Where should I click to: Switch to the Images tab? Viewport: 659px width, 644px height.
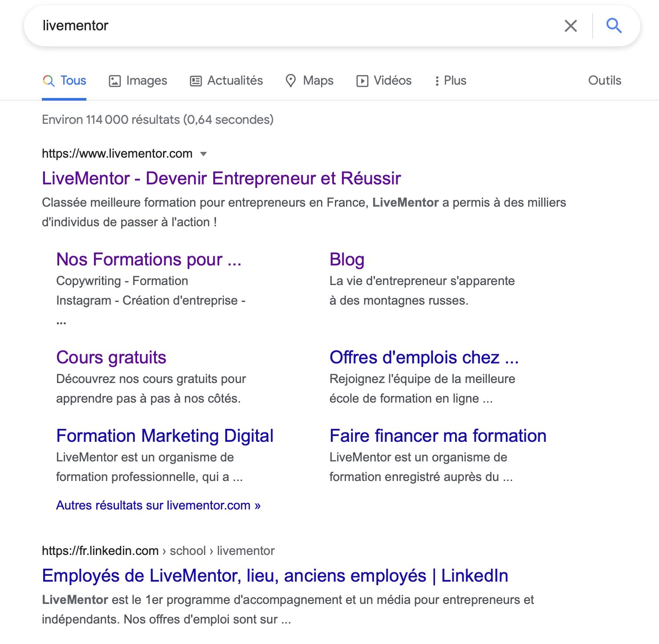point(138,81)
